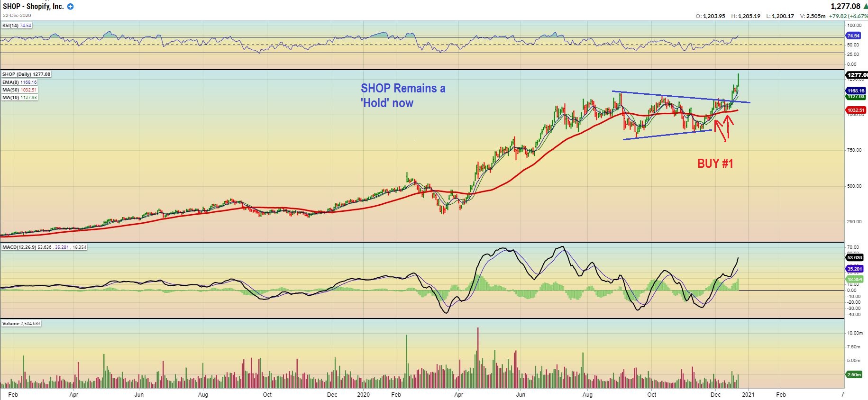Click the red BUY #1 annotation text
The image size is (868, 400).
coord(715,164)
